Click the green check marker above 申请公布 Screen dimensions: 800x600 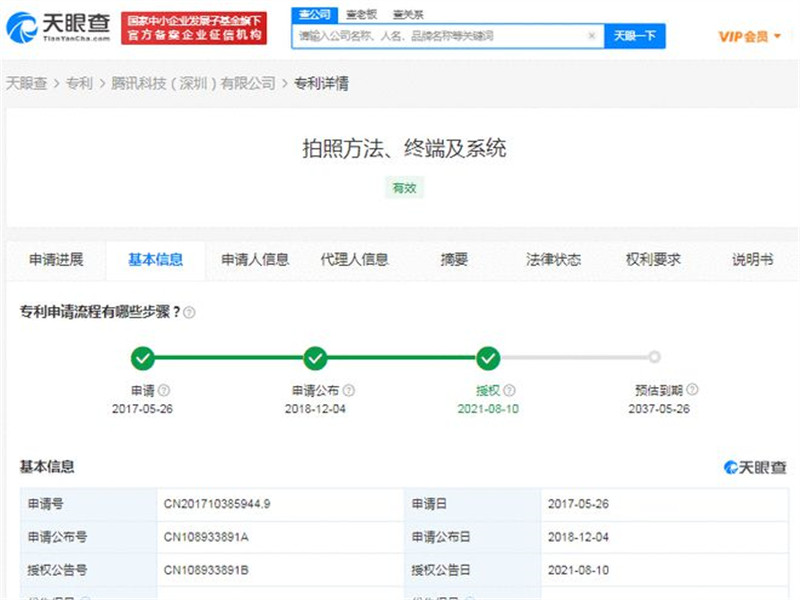coord(315,358)
